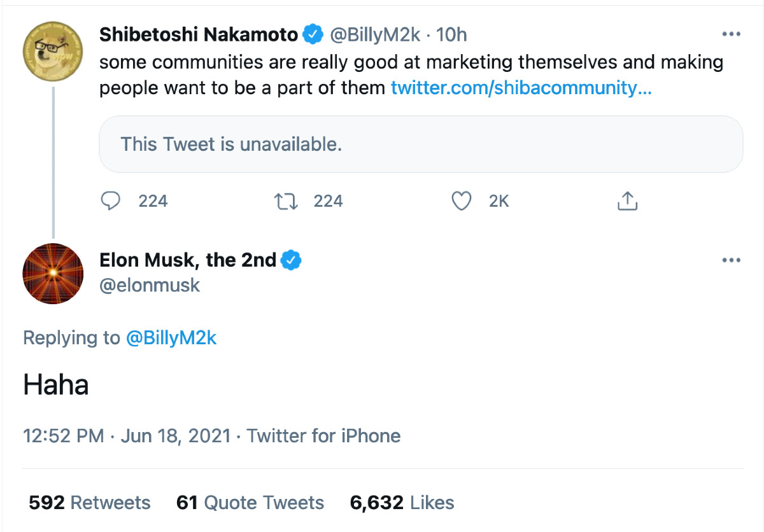
Task: Click the verified badge beside Shibetoshi Nakamoto
Action: (x=312, y=34)
